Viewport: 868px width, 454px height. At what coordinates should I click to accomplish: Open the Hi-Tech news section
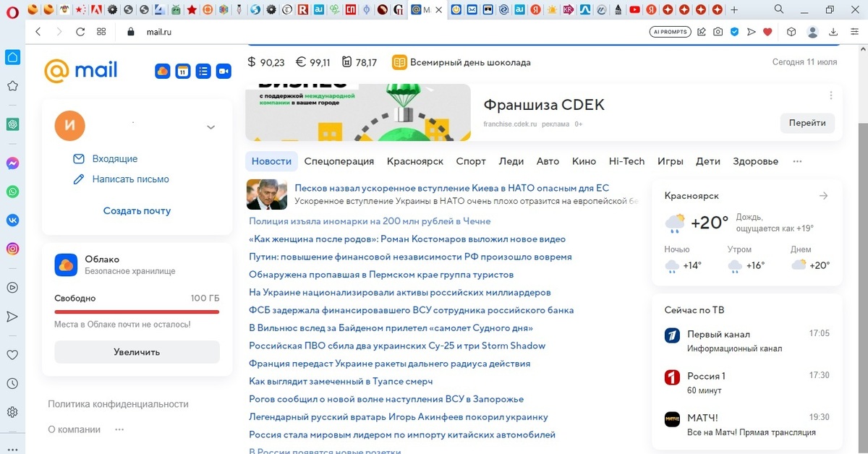(626, 161)
